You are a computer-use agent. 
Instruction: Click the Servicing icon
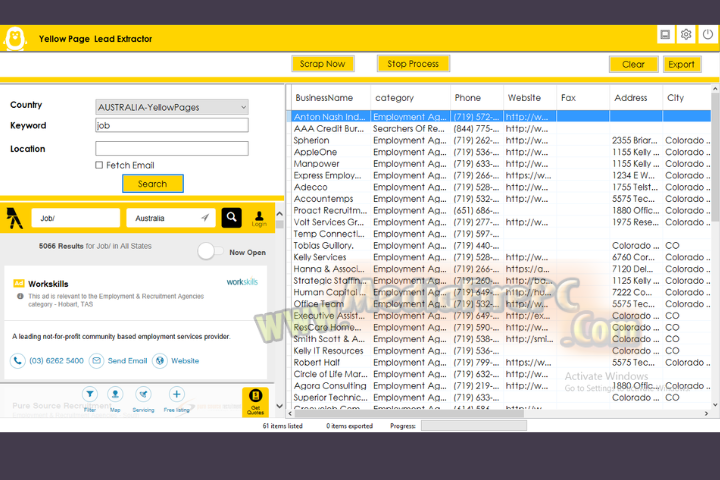click(x=143, y=394)
